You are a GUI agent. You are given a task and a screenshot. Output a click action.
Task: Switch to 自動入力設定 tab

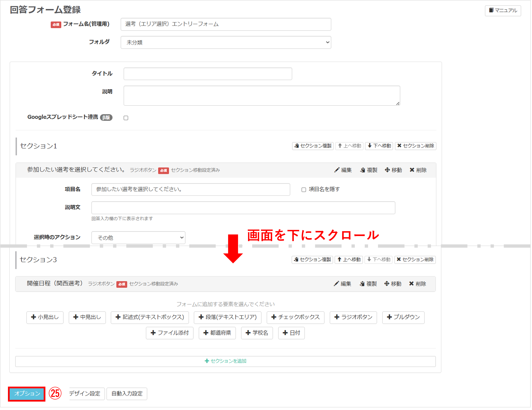127,393
